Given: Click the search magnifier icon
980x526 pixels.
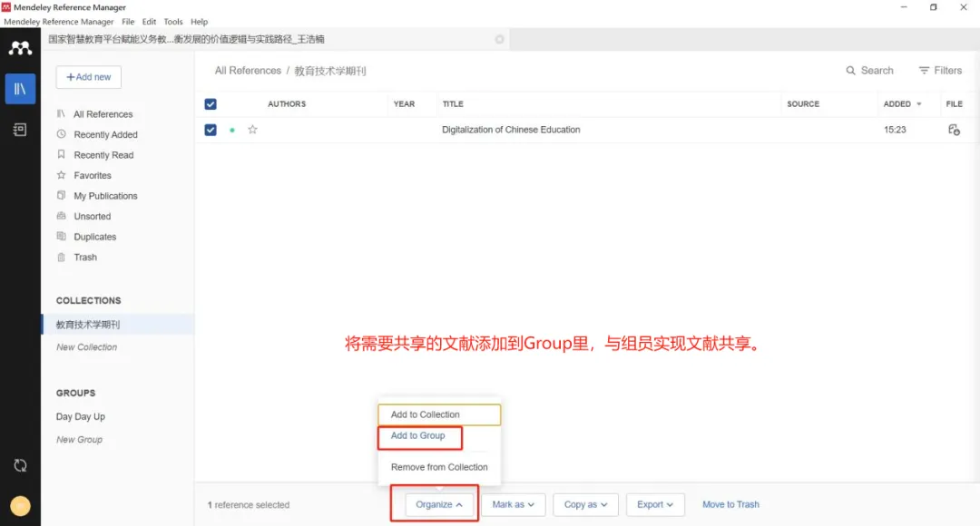Looking at the screenshot, I should 850,71.
